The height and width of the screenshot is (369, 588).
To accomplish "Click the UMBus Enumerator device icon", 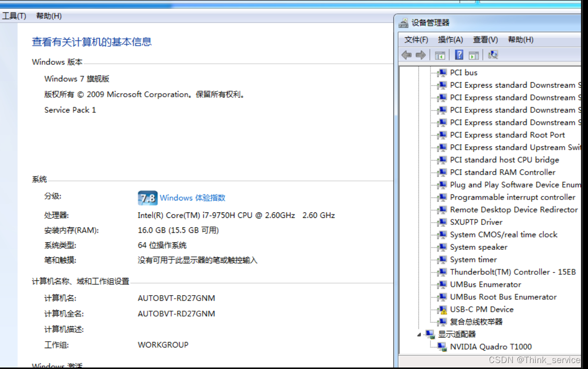I will point(442,284).
